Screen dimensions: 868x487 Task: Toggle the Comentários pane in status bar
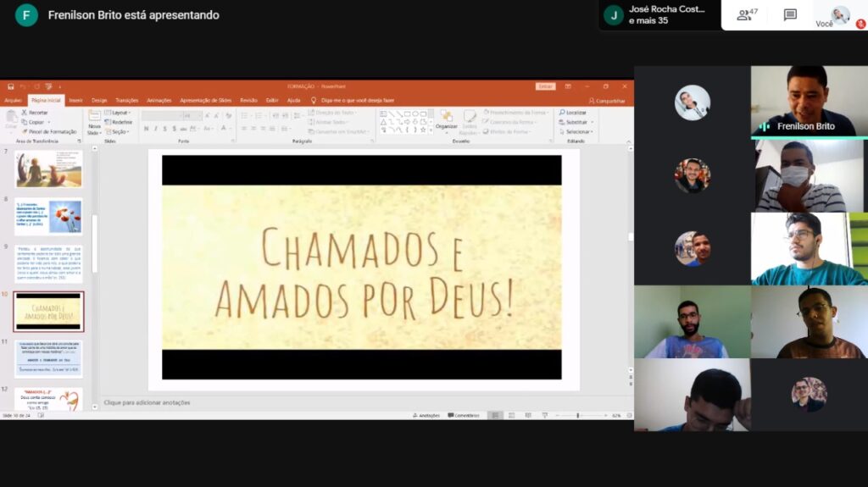click(464, 415)
